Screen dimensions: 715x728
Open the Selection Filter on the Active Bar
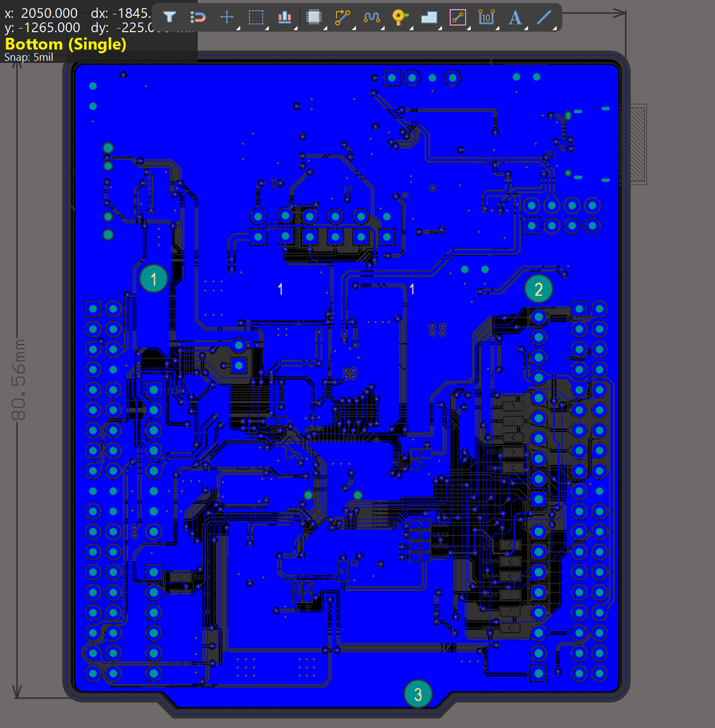click(170, 17)
